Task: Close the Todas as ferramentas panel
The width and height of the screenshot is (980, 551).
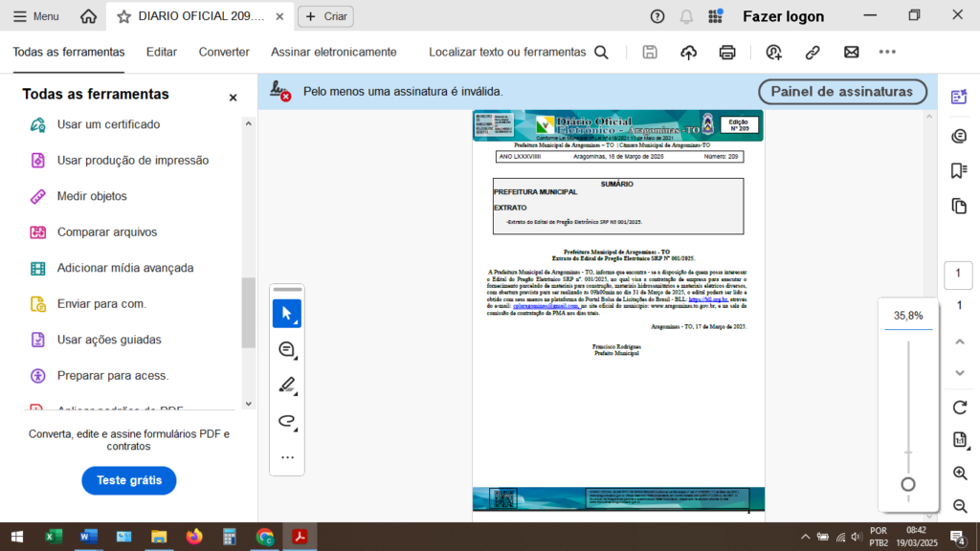Action: point(234,98)
